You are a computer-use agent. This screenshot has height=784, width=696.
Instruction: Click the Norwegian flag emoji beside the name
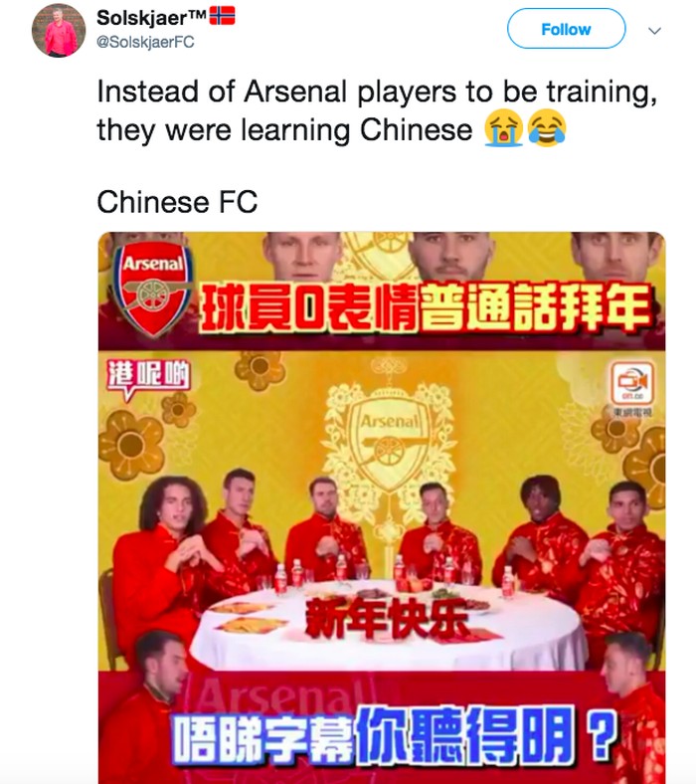222,16
